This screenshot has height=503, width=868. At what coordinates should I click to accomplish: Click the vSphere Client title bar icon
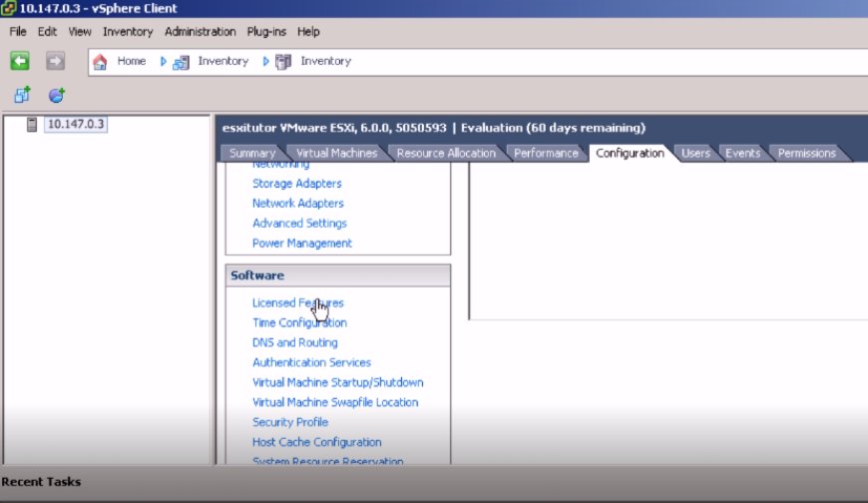8,8
